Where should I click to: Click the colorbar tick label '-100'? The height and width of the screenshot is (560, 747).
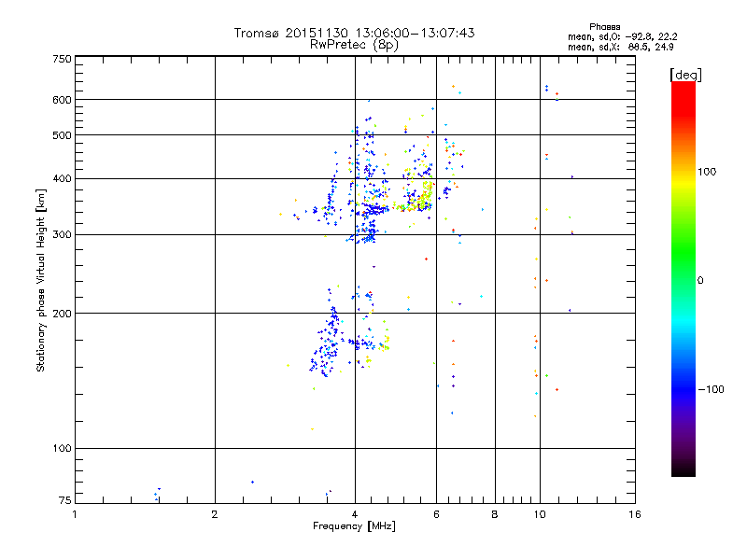[x=711, y=389]
